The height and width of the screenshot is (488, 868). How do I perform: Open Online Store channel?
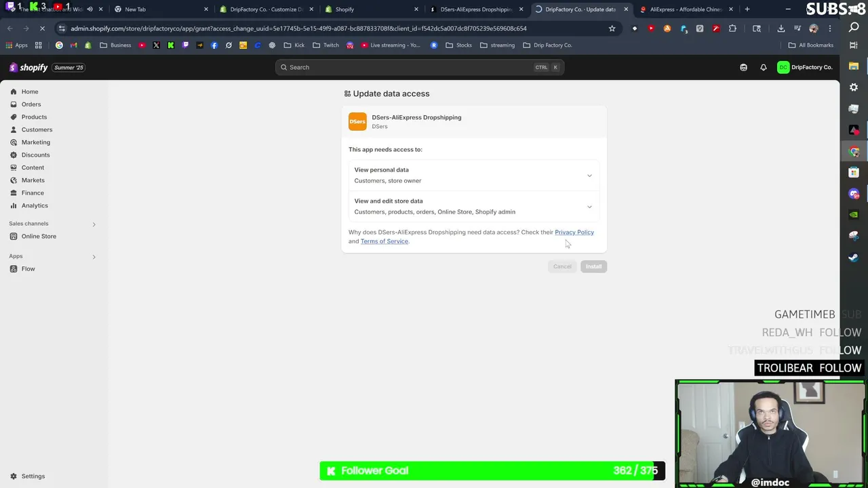pyautogui.click(x=39, y=237)
